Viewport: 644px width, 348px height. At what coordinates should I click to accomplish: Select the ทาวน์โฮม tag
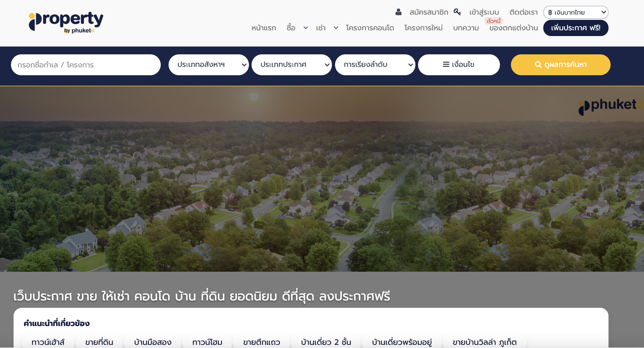(207, 342)
